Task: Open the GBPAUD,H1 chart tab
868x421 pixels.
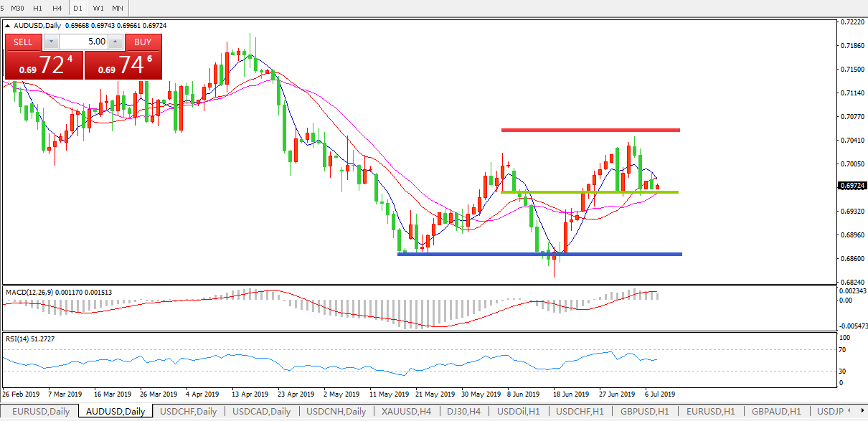Action: click(778, 412)
